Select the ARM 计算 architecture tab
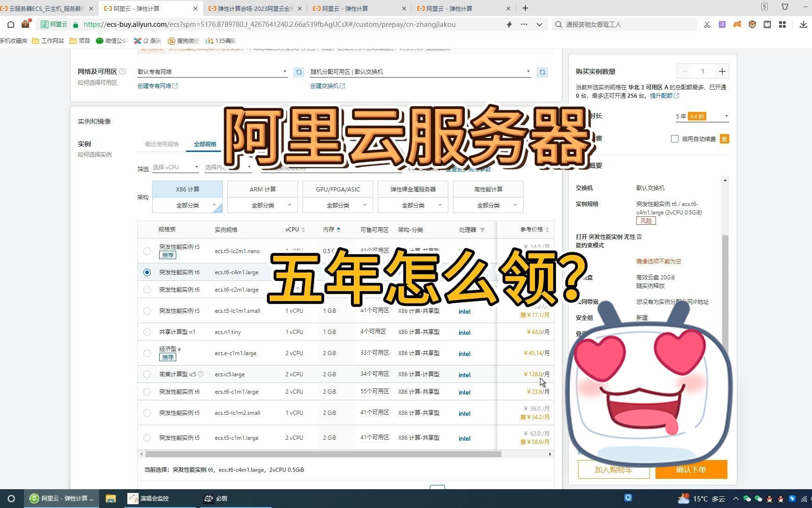Viewport: 812px width, 508px height. pos(263,190)
